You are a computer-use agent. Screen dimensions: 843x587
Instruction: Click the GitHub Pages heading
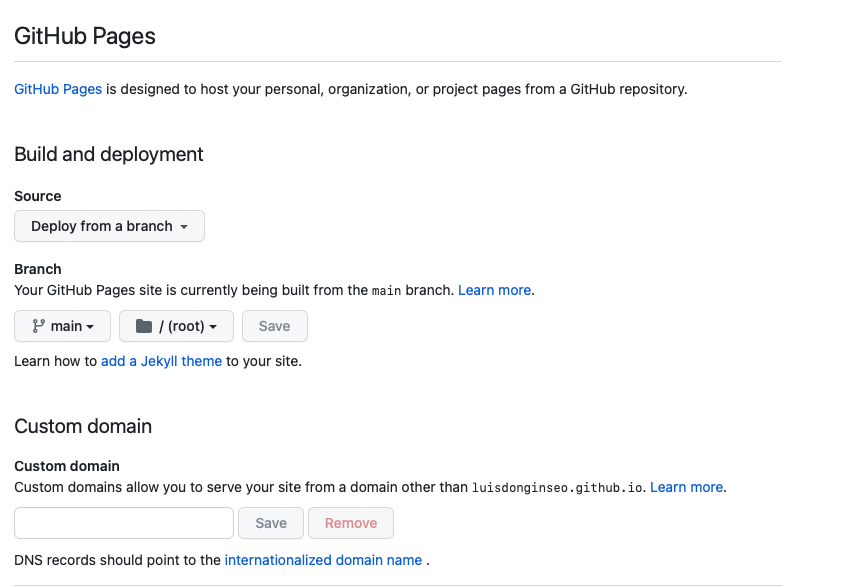[x=85, y=36]
